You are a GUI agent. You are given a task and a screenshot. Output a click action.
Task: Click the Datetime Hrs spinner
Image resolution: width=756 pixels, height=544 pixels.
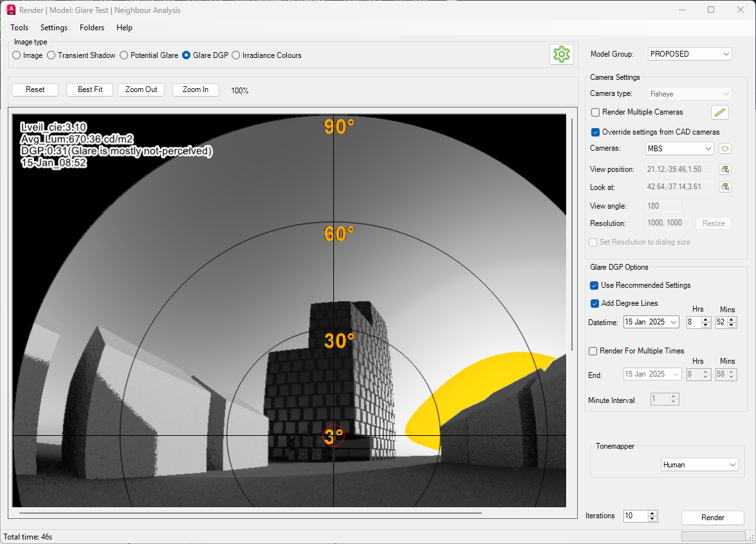tap(699, 322)
